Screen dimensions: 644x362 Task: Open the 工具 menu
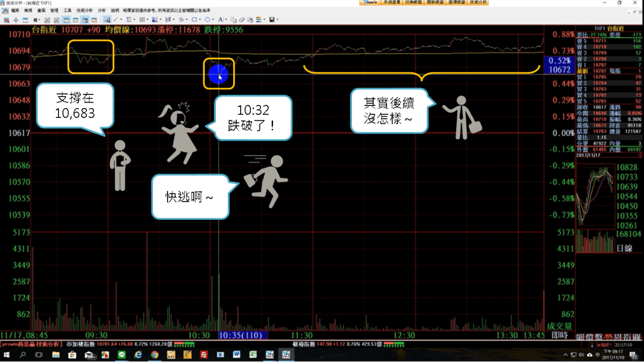pos(68,10)
